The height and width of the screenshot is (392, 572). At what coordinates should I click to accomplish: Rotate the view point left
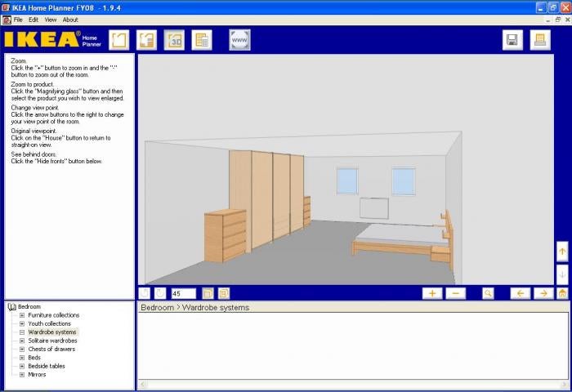click(x=521, y=293)
